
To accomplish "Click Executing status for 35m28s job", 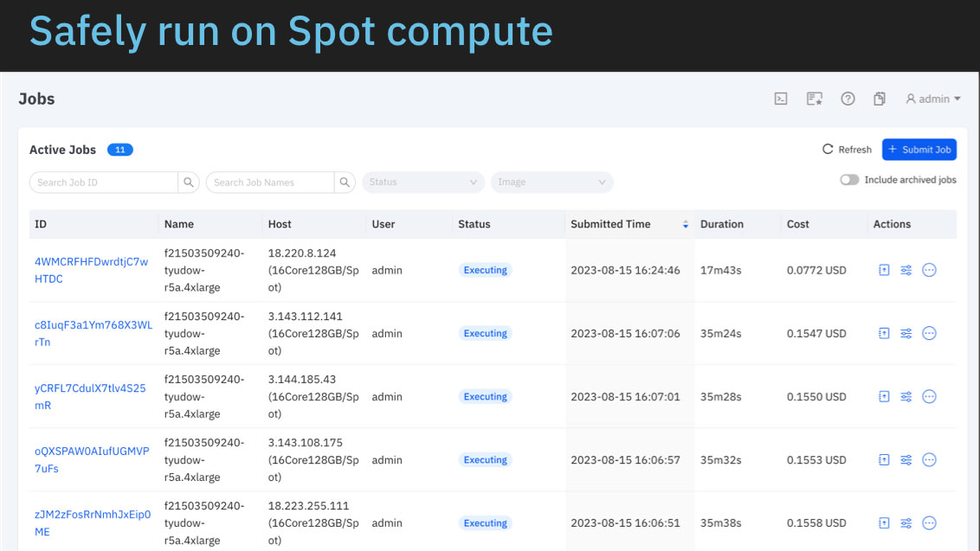I will tap(485, 396).
